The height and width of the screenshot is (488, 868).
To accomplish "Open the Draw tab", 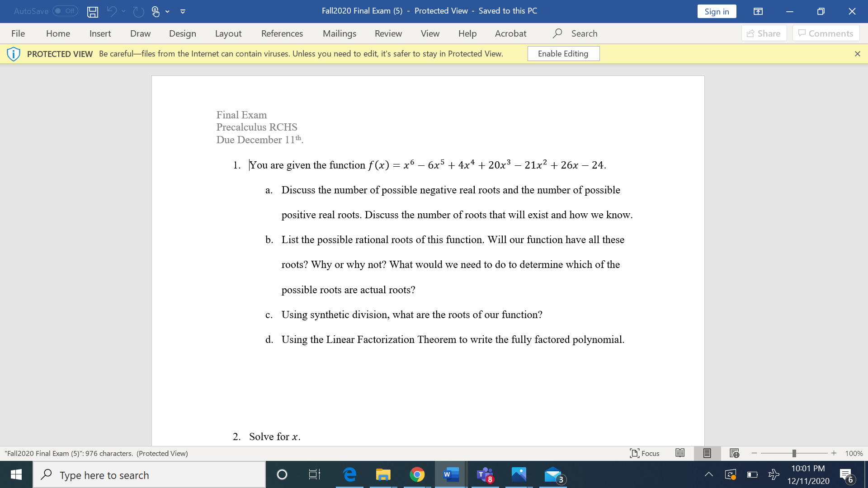I will (140, 33).
